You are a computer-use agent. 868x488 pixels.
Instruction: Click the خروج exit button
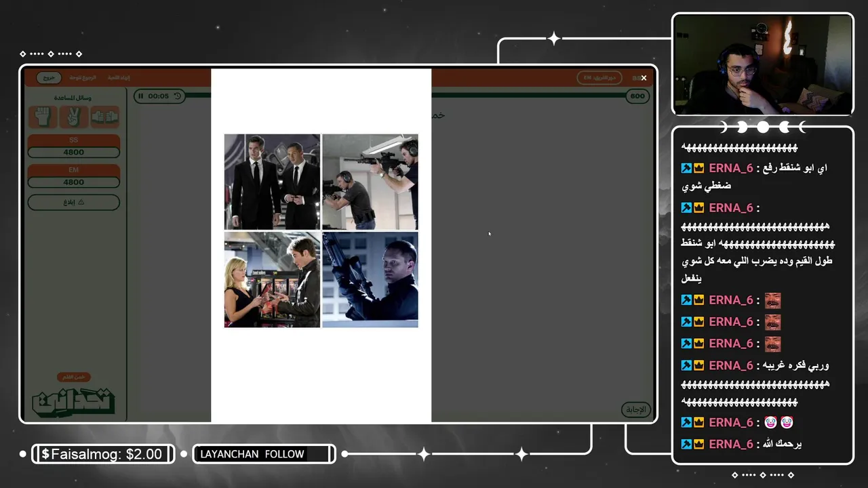point(49,78)
